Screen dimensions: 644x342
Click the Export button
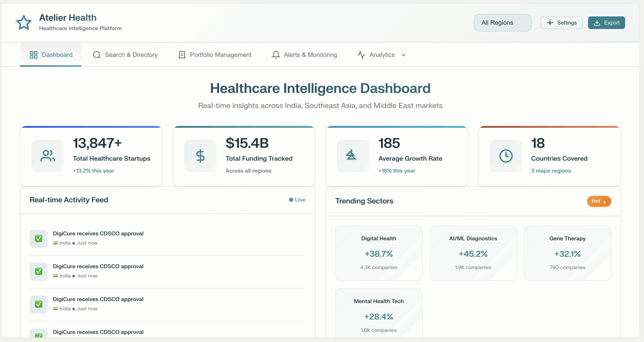tap(606, 23)
